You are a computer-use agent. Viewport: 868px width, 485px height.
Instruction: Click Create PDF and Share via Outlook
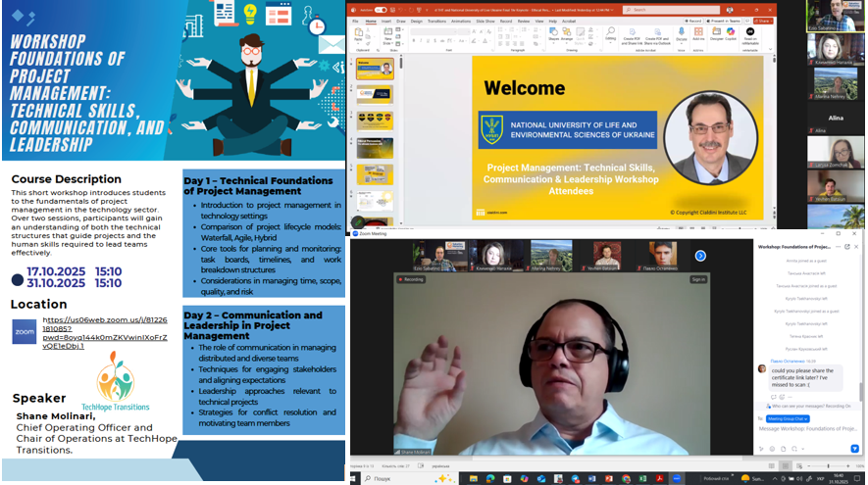tap(658, 36)
